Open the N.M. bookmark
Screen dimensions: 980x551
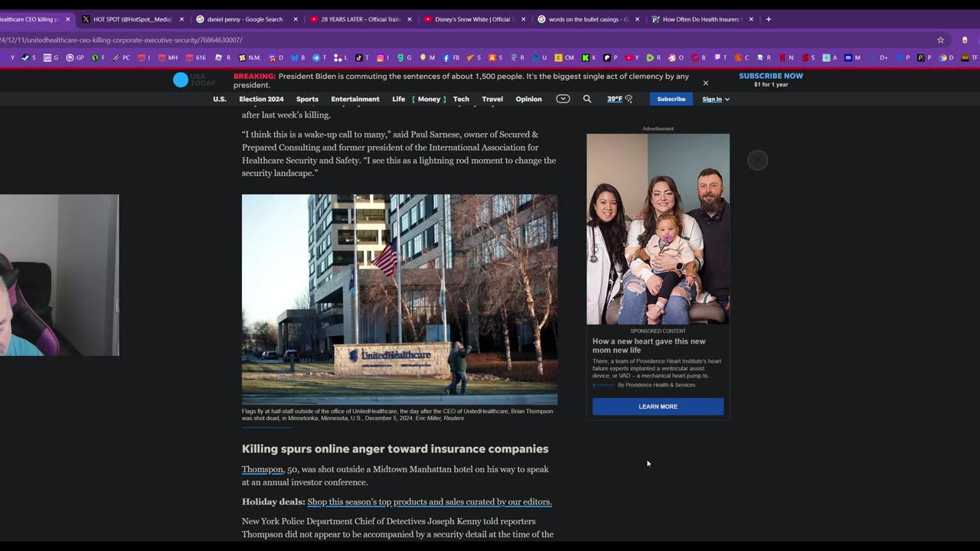(x=250, y=57)
